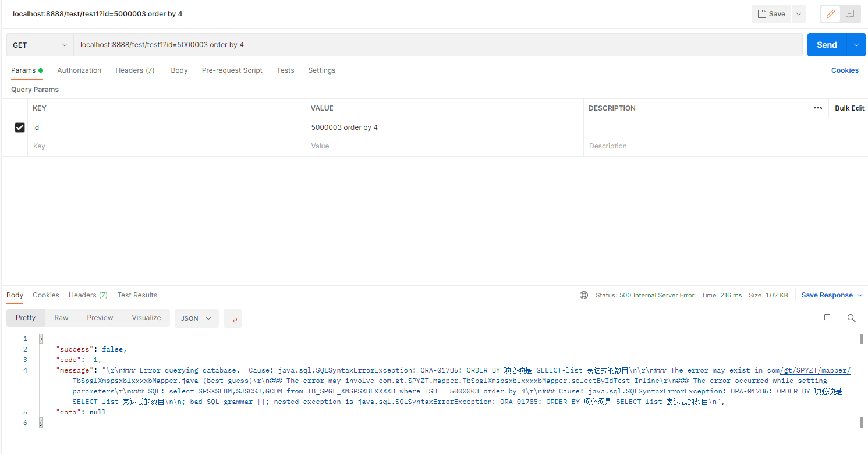The height and width of the screenshot is (454, 868).
Task: Switch to the Params tab
Action: tap(27, 70)
